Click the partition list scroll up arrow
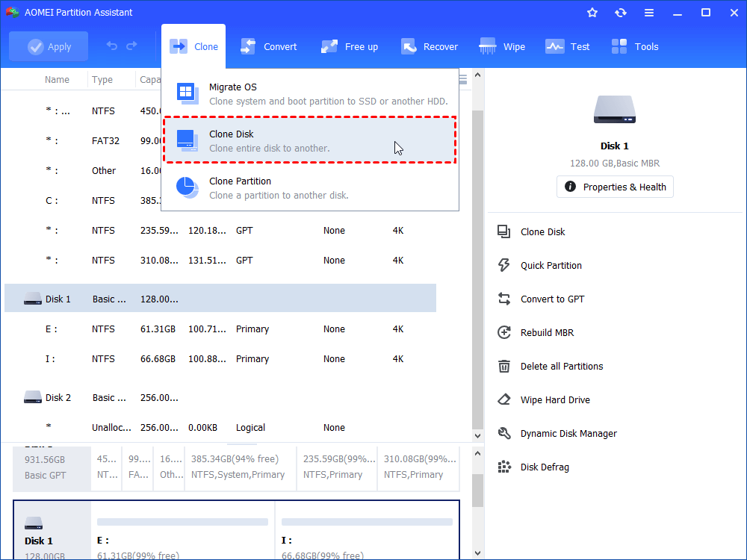 point(477,75)
